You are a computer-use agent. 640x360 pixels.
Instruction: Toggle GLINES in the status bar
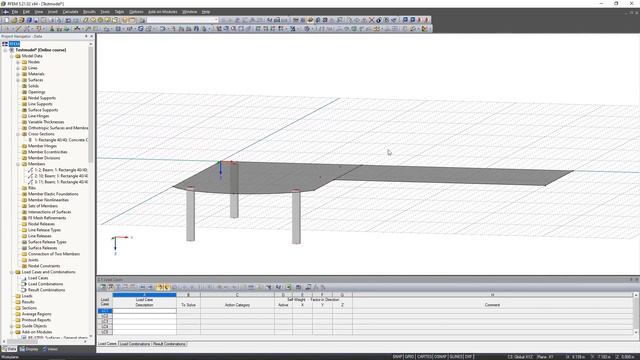coord(456,357)
